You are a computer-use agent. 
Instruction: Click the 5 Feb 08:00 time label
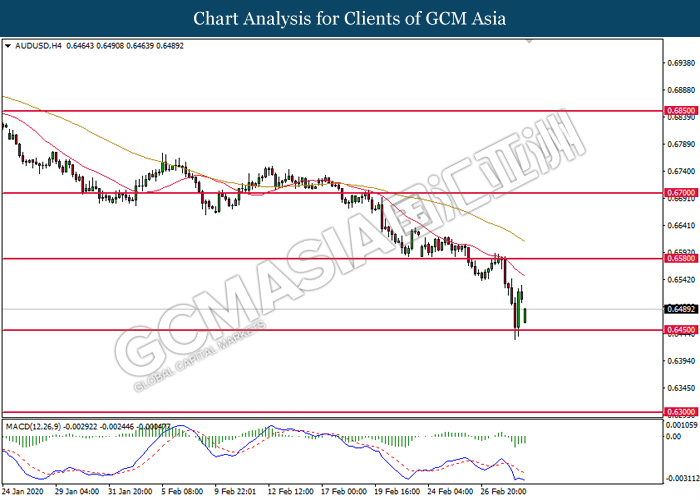pyautogui.click(x=182, y=491)
